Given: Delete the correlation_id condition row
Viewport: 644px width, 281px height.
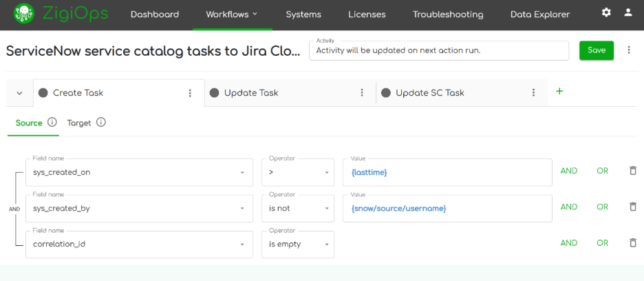Looking at the screenshot, I should point(633,242).
